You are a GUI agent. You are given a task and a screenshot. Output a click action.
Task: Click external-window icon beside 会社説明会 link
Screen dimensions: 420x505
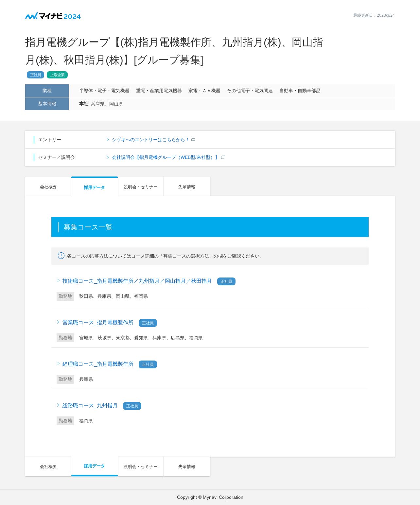[x=223, y=157]
